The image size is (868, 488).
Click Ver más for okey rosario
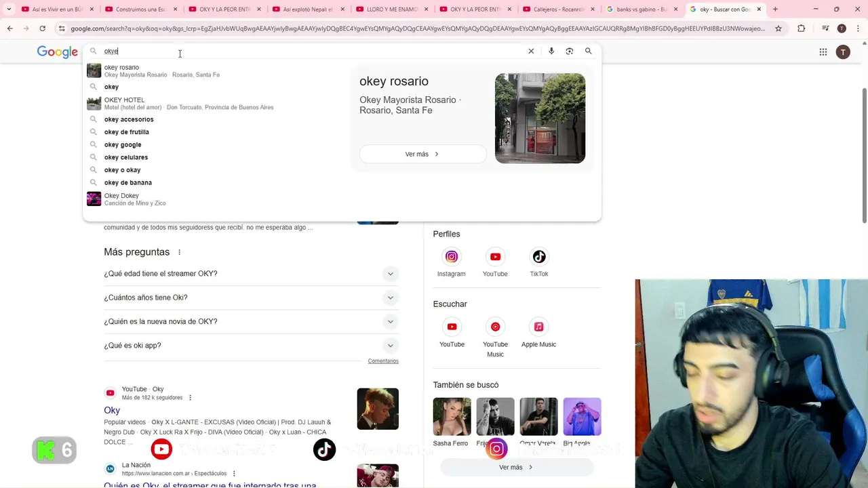tap(422, 154)
